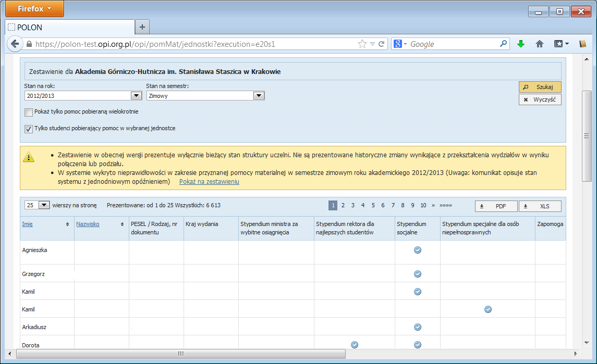Screen dimensions: 597x364
Task: Click the yellow warning triangle icon
Action: tap(29, 157)
